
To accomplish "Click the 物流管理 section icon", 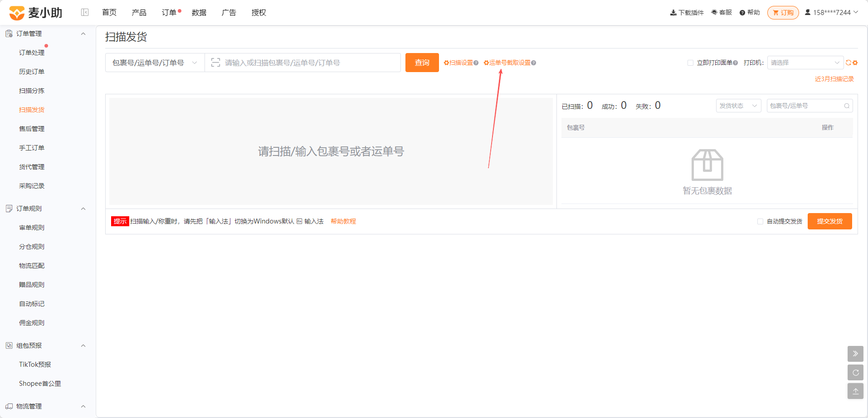I will [9, 406].
